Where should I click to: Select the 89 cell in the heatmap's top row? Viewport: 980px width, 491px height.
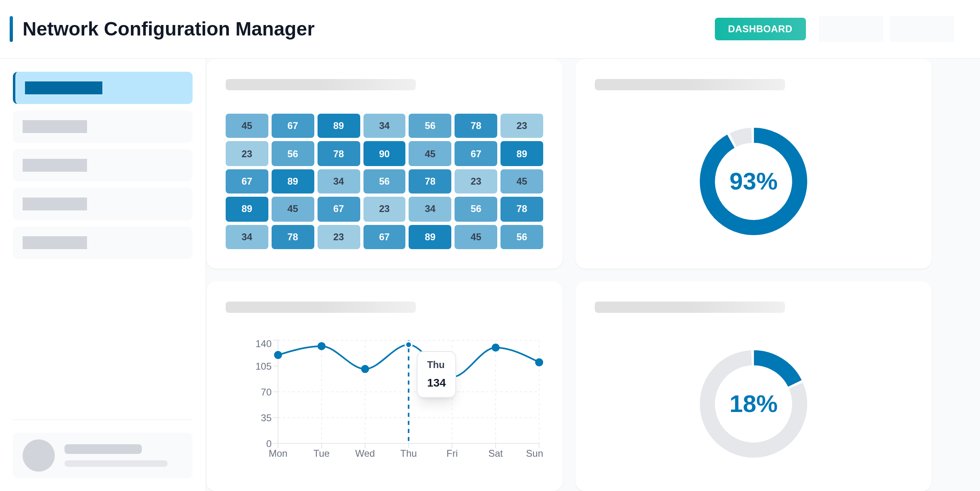pyautogui.click(x=338, y=126)
